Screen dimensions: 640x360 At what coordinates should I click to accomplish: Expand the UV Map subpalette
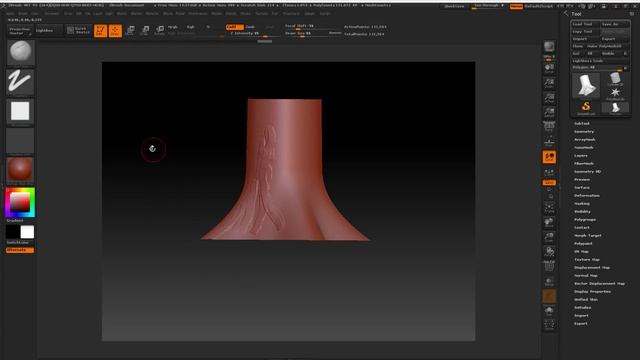coord(581,251)
